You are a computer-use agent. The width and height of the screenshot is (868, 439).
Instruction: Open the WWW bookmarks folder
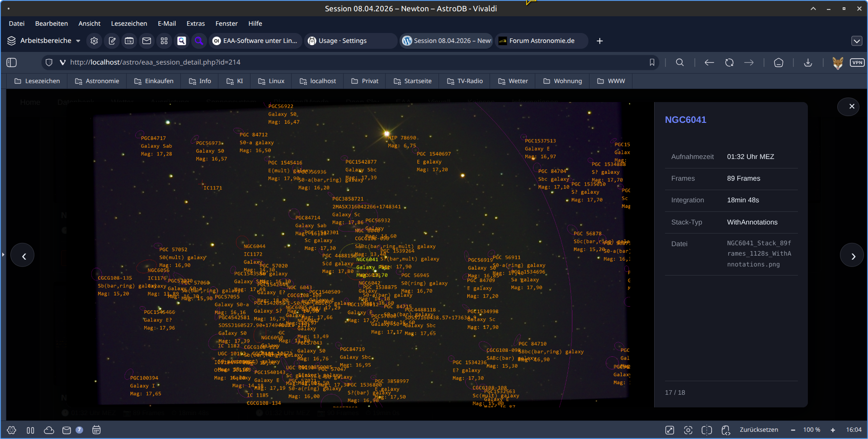pyautogui.click(x=611, y=81)
